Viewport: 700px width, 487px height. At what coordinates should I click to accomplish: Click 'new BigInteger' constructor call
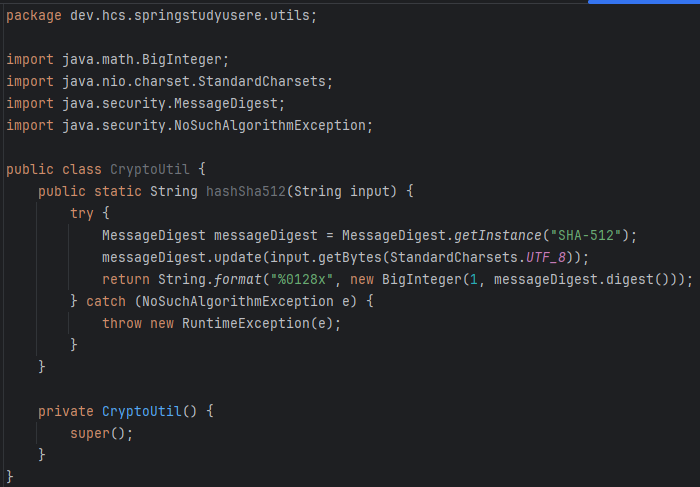click(406, 279)
